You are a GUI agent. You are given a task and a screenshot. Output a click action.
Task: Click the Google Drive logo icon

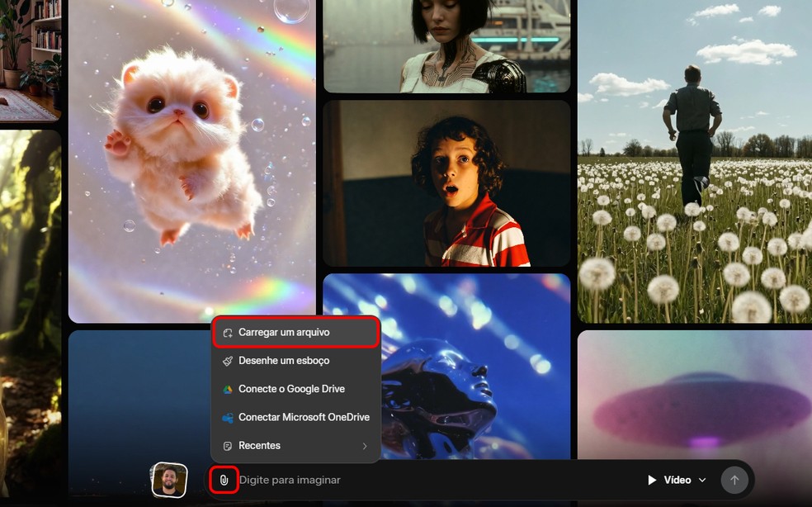[227, 389]
